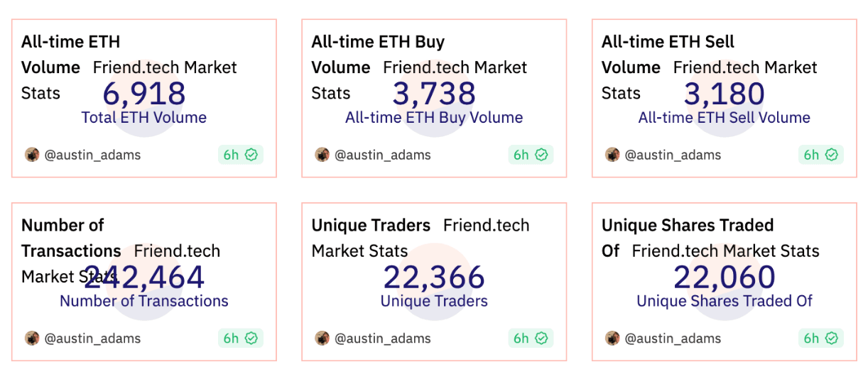Click avatar icon in All-time ETH Sell Volume card
The image size is (868, 379).
612,155
